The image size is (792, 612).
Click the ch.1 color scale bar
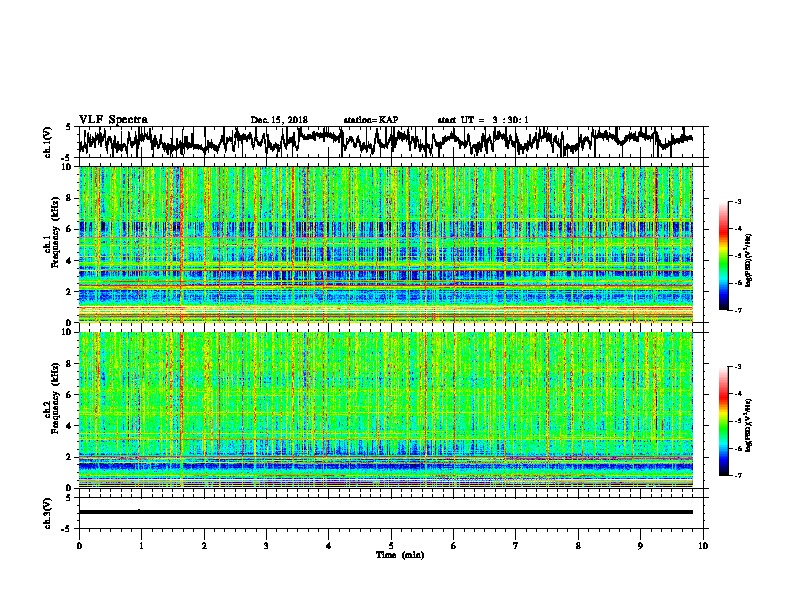point(723,256)
